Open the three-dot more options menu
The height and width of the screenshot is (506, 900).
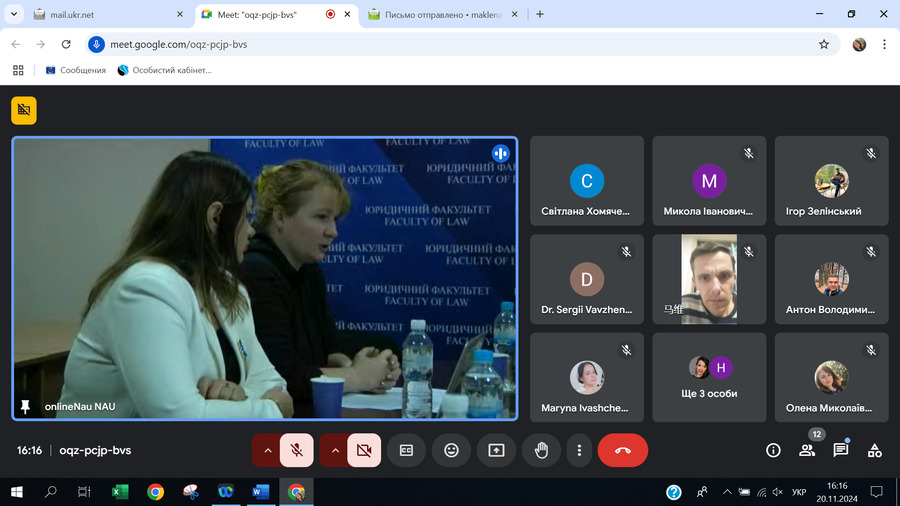point(579,451)
